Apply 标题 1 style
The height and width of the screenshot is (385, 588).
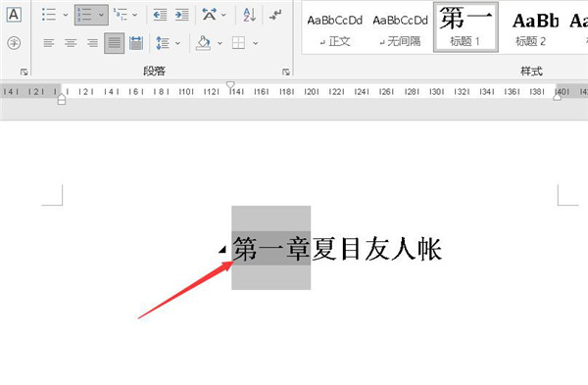click(465, 27)
